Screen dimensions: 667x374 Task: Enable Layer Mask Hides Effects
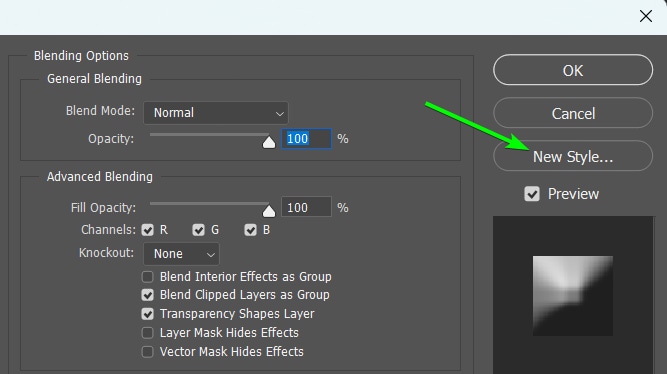[x=148, y=333]
